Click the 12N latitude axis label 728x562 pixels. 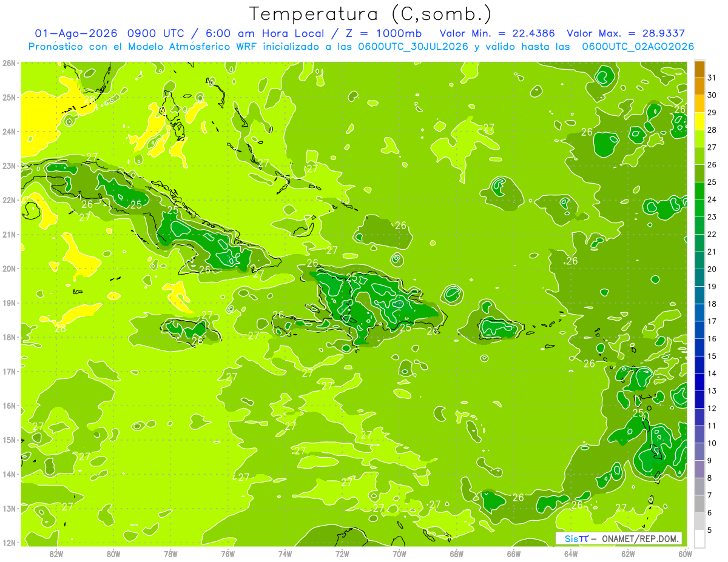pyautogui.click(x=9, y=543)
